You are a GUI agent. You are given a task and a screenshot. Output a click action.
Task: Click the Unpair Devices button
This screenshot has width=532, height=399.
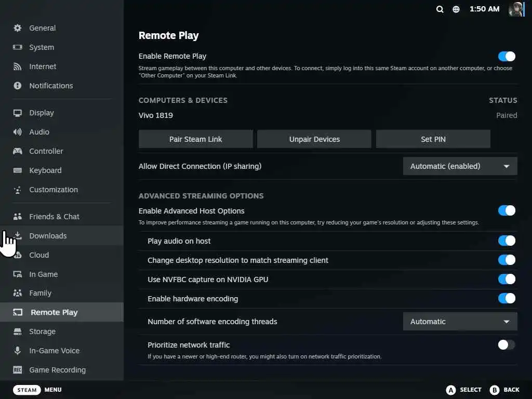coord(314,139)
